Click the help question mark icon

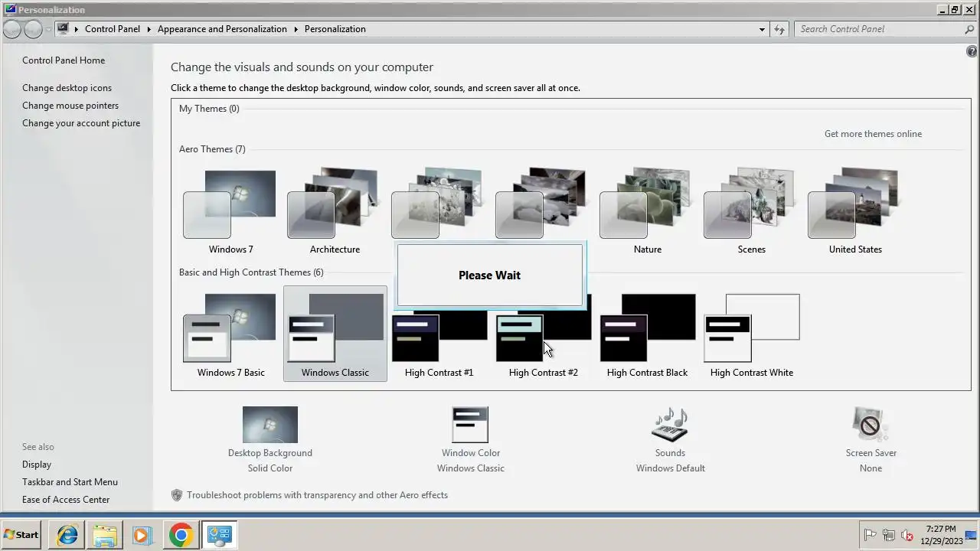[972, 51]
